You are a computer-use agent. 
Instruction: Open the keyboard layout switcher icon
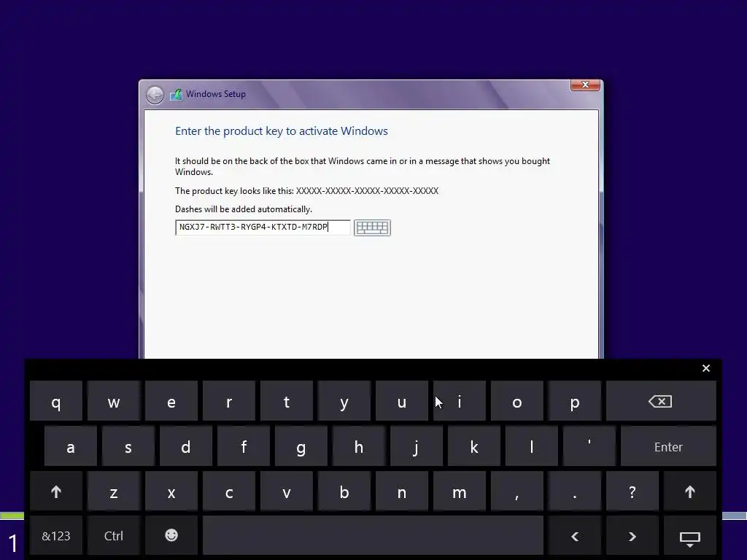(x=689, y=536)
